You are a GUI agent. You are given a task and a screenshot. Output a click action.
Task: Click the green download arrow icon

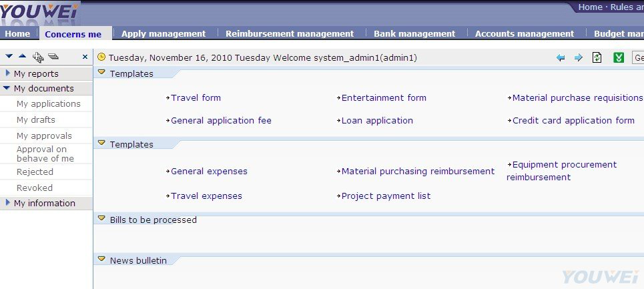pyautogui.click(x=619, y=57)
